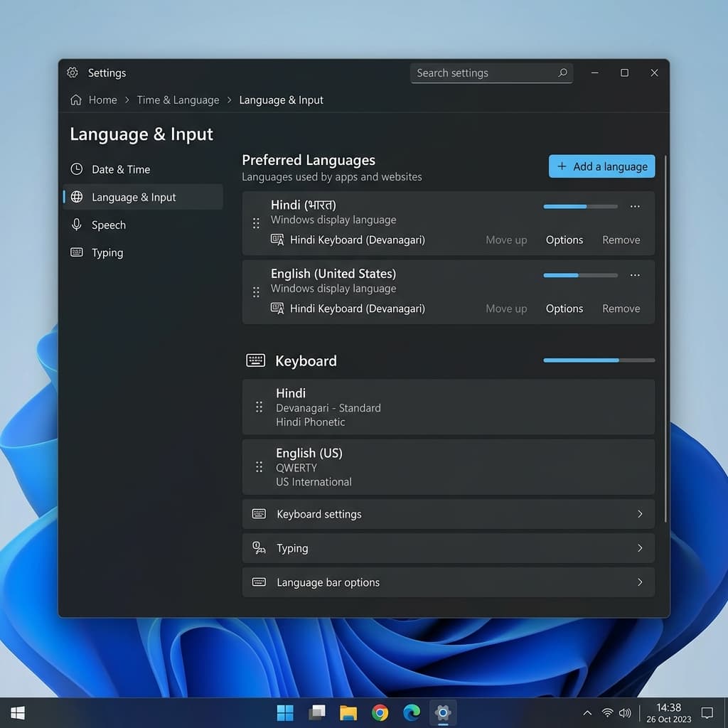728x728 pixels.
Task: Open the more options menu for English (United States)
Action: pyautogui.click(x=635, y=275)
